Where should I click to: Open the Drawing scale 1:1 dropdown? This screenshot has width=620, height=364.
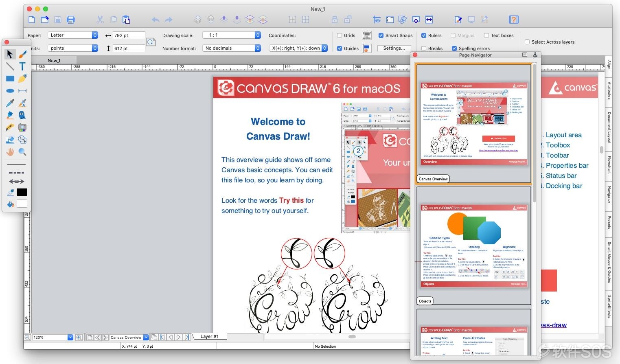(x=231, y=35)
